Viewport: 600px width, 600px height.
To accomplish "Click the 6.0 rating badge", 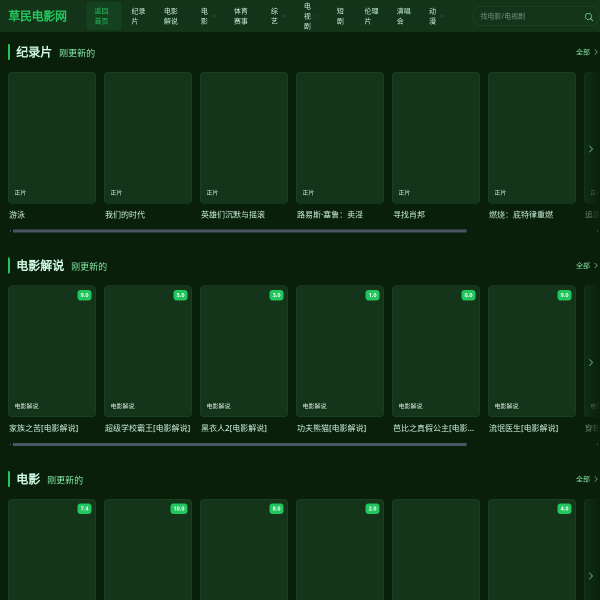I will point(468,295).
